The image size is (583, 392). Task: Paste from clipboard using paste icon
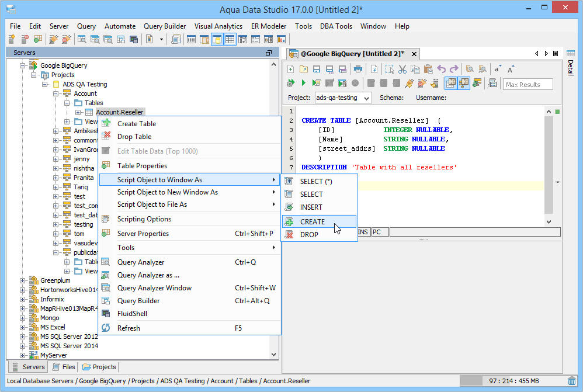click(428, 69)
